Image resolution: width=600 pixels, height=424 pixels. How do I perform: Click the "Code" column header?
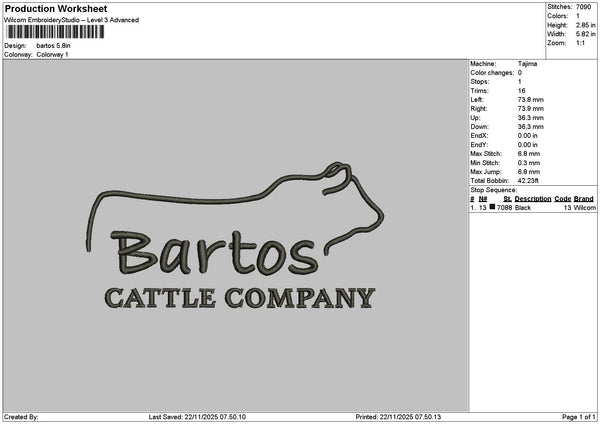[x=562, y=199]
